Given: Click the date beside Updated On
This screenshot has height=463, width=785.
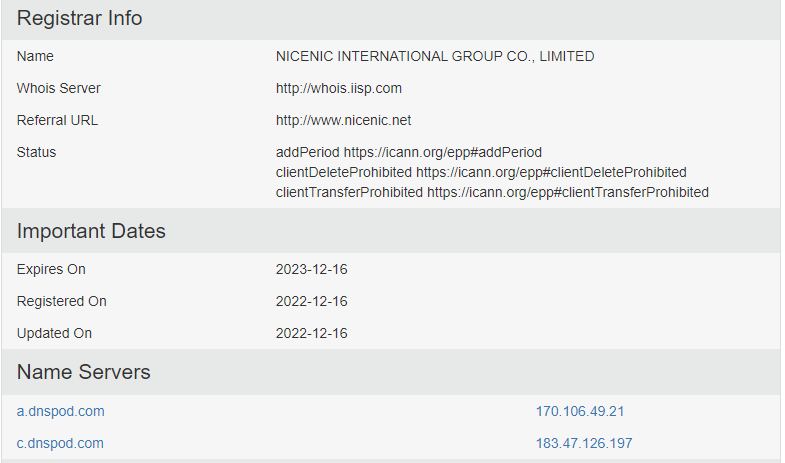Looking at the screenshot, I should (311, 333).
